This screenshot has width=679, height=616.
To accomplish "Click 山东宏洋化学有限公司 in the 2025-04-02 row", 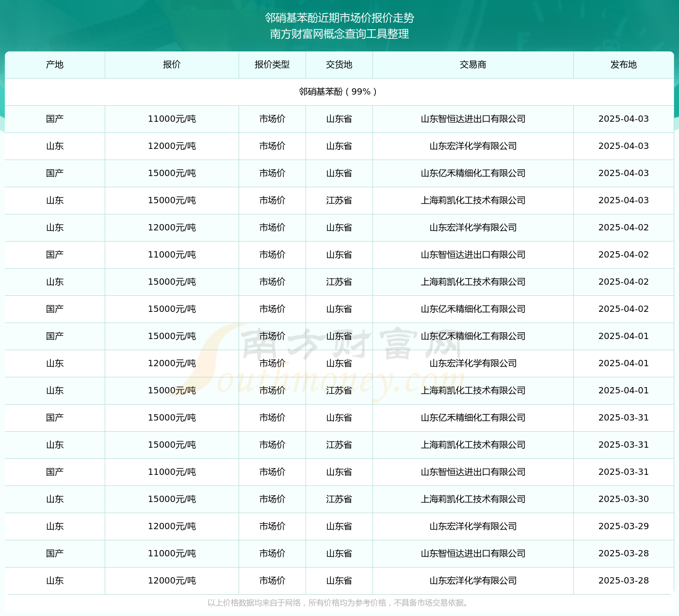I will [473, 227].
